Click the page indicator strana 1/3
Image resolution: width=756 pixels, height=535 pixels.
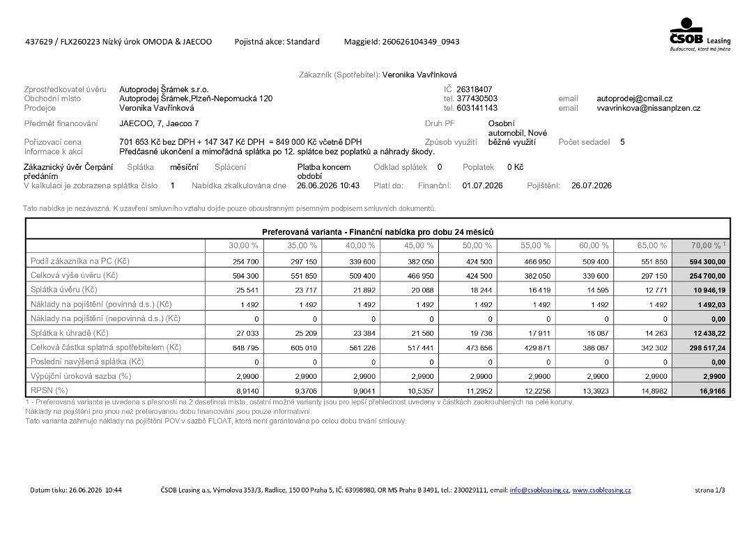[x=710, y=490]
